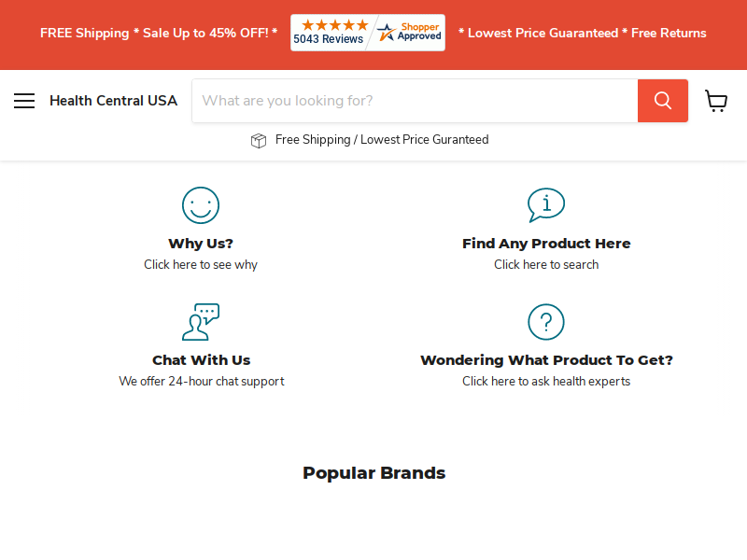
Task: Click 'Click here to search' text
Action: pyautogui.click(x=546, y=265)
